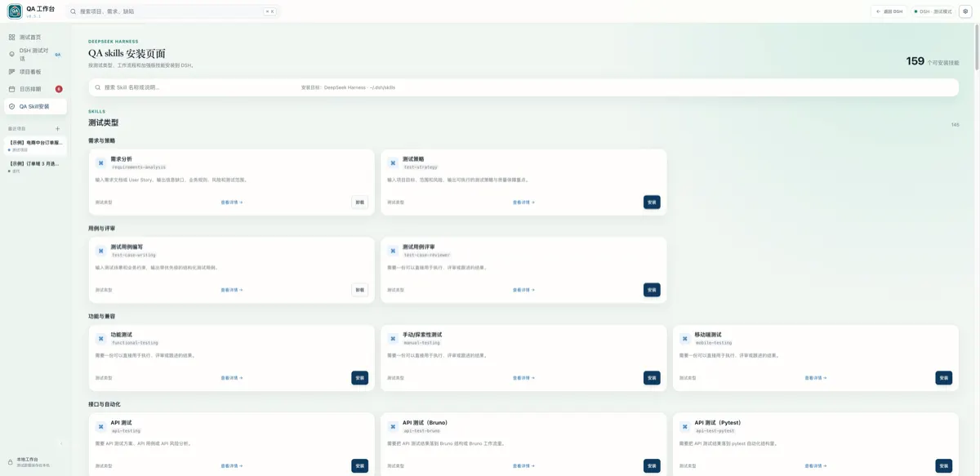Screen dimensions: 980x476
Task: Click the ⌘K shortcut badge in the search field
Action: pos(269,11)
